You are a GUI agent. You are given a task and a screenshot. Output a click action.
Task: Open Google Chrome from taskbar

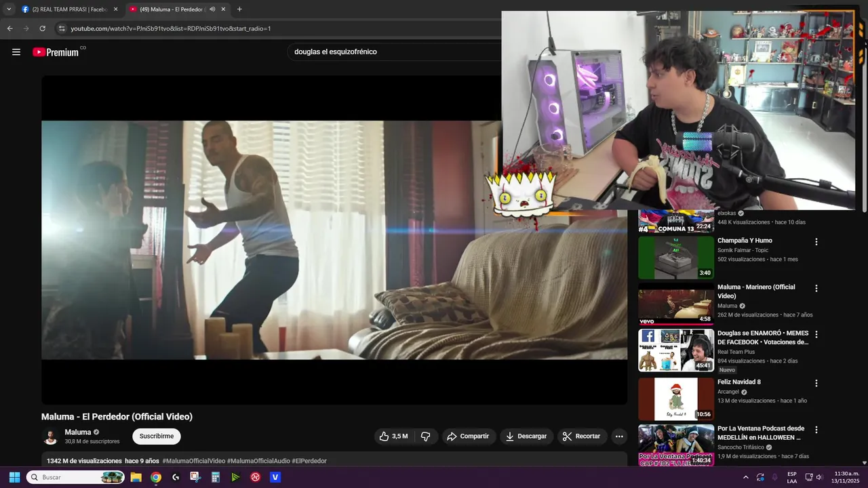point(156,477)
